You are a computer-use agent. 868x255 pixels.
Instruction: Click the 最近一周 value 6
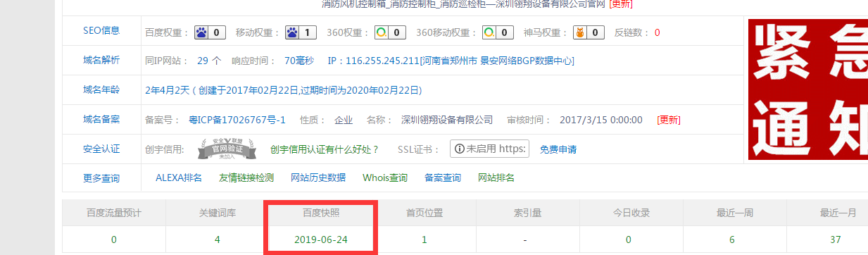tap(732, 240)
